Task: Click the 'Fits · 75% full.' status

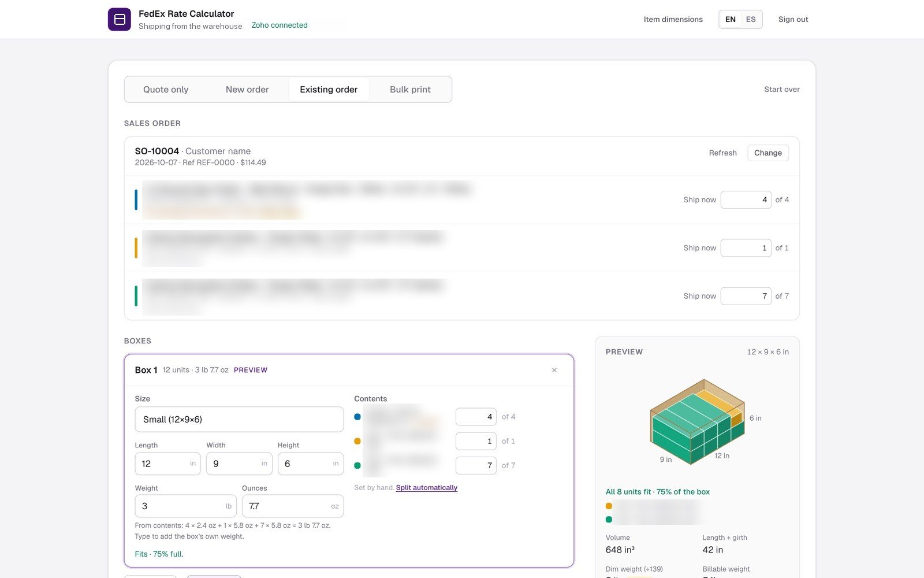Action: click(159, 554)
